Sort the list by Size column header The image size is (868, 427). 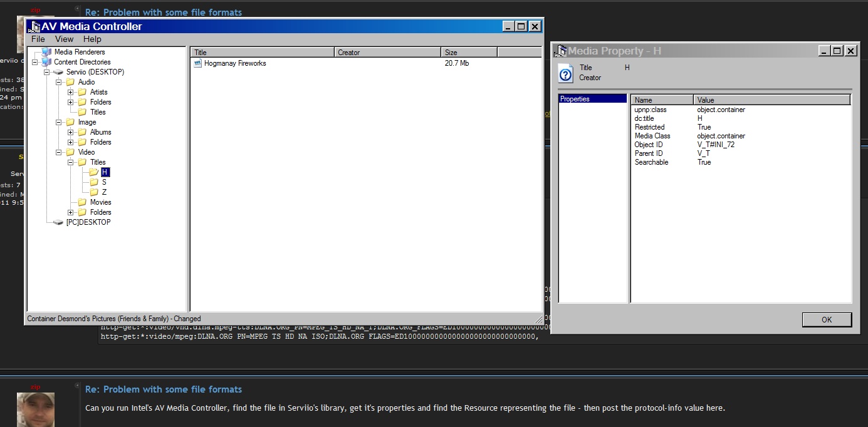469,53
